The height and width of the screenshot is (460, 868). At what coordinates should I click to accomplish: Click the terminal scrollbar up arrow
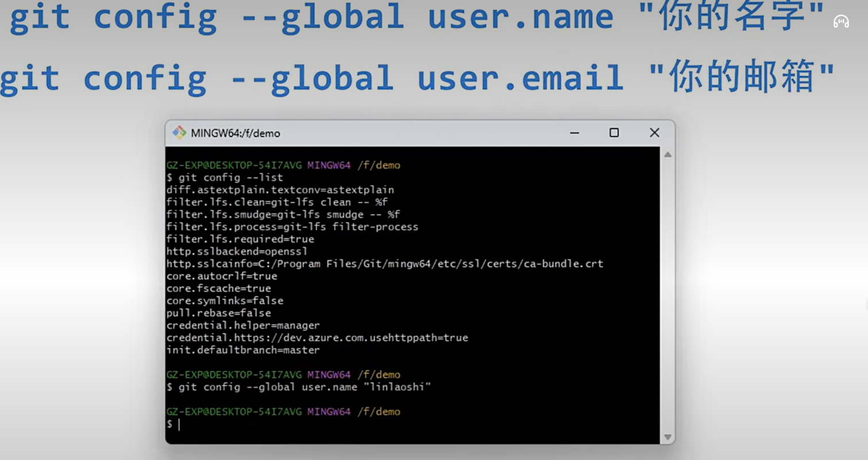tap(667, 155)
